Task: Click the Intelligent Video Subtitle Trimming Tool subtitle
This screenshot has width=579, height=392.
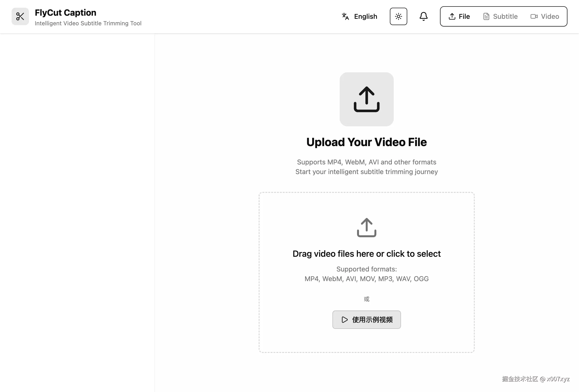Action: (88, 23)
